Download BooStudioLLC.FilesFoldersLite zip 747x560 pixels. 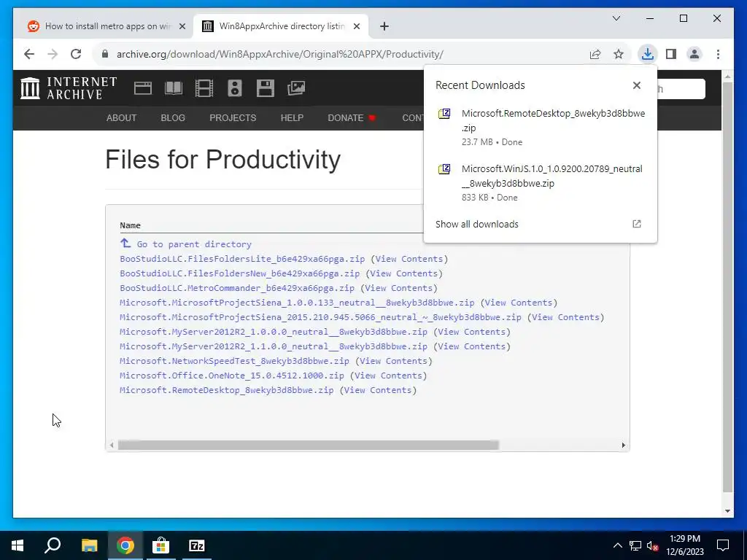[x=242, y=259]
